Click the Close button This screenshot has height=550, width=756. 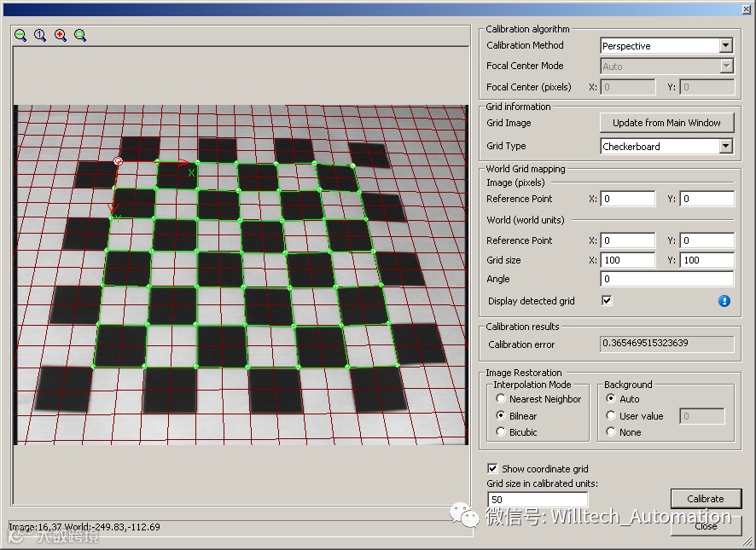(x=706, y=526)
